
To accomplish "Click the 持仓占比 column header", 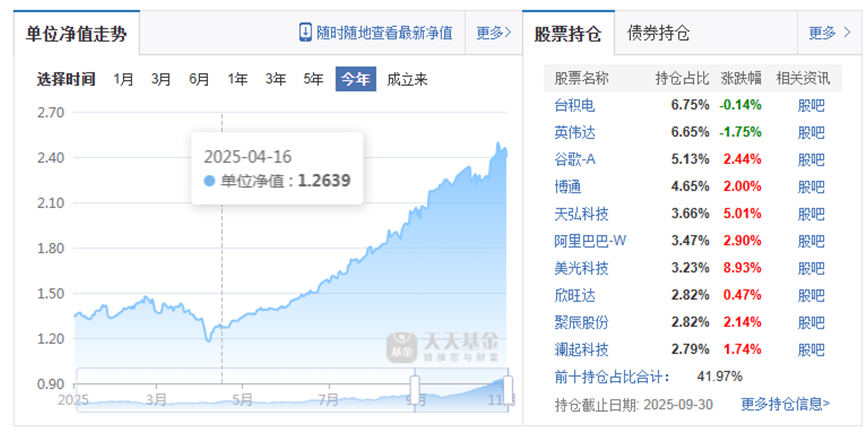I will click(682, 79).
